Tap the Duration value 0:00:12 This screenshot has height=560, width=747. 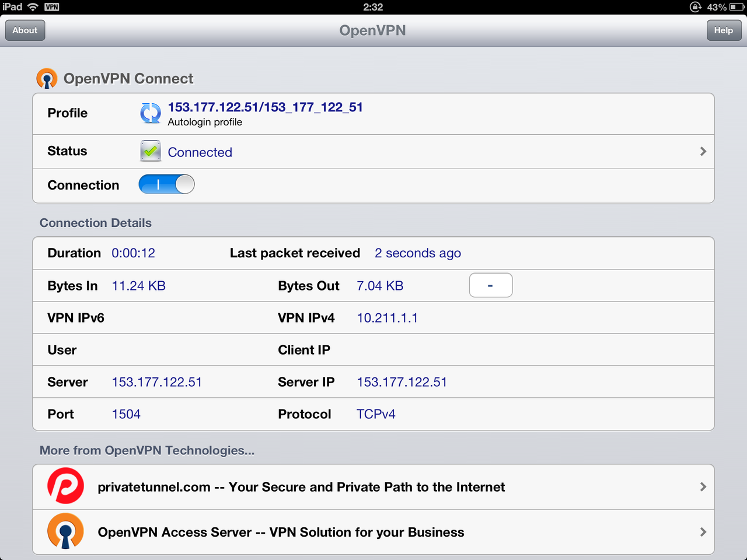pyautogui.click(x=134, y=253)
